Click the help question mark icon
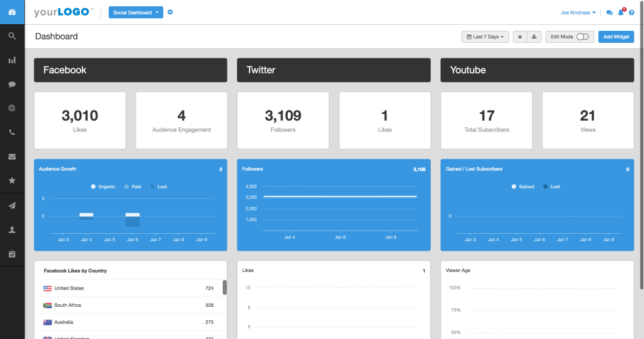This screenshot has width=644, height=339. 632,13
